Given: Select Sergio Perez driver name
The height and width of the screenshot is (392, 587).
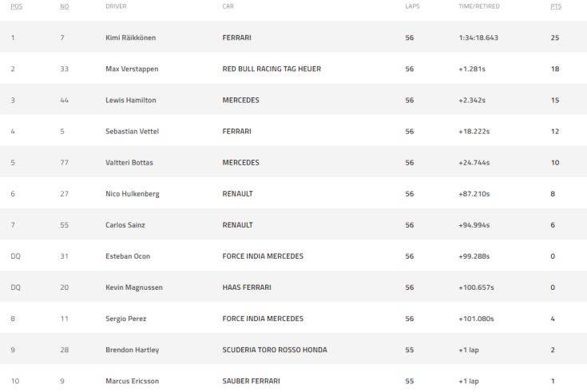Looking at the screenshot, I should point(126,319).
